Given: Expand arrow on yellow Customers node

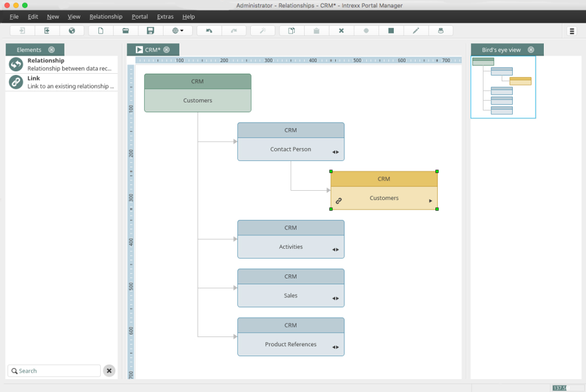Looking at the screenshot, I should click(430, 201).
